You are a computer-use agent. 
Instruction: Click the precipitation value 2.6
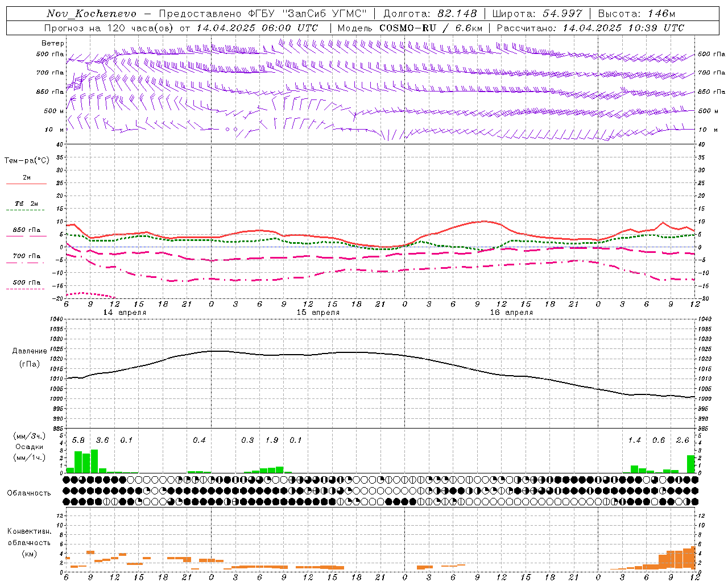682,440
